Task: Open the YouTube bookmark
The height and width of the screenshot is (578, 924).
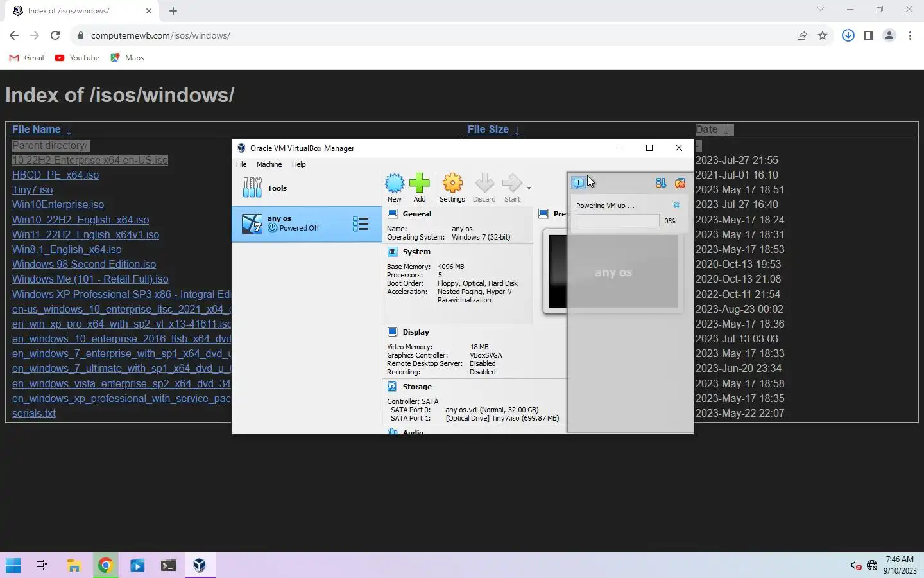Action: [x=77, y=58]
